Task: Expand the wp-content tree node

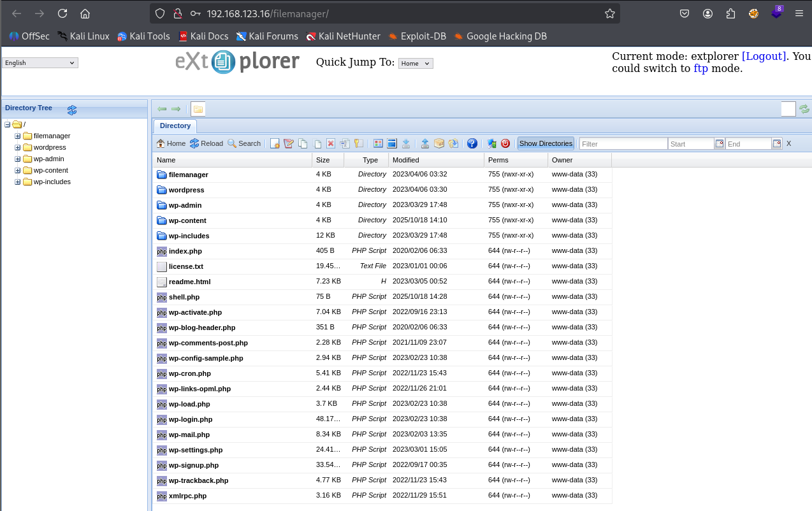Action: 18,171
